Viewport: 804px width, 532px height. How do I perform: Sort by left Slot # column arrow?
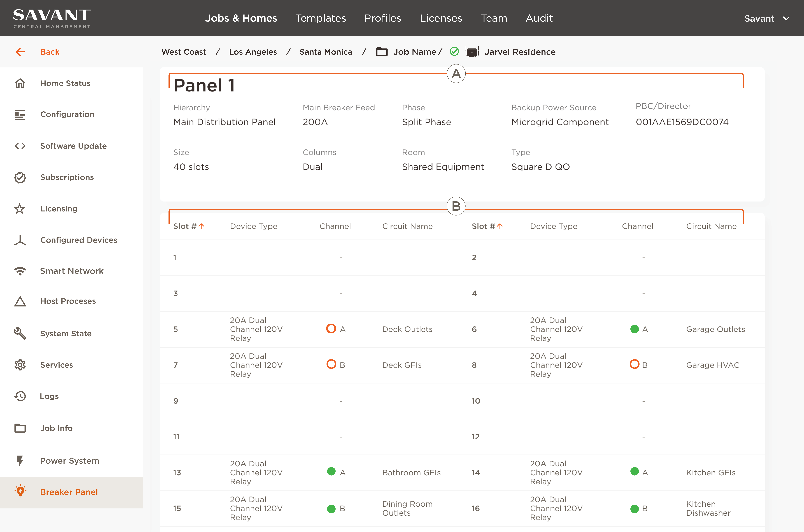tap(201, 226)
